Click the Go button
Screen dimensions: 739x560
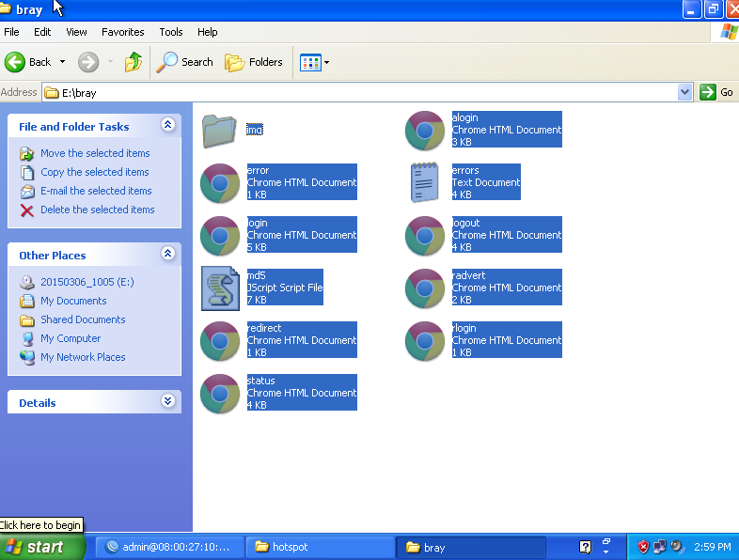click(x=715, y=92)
